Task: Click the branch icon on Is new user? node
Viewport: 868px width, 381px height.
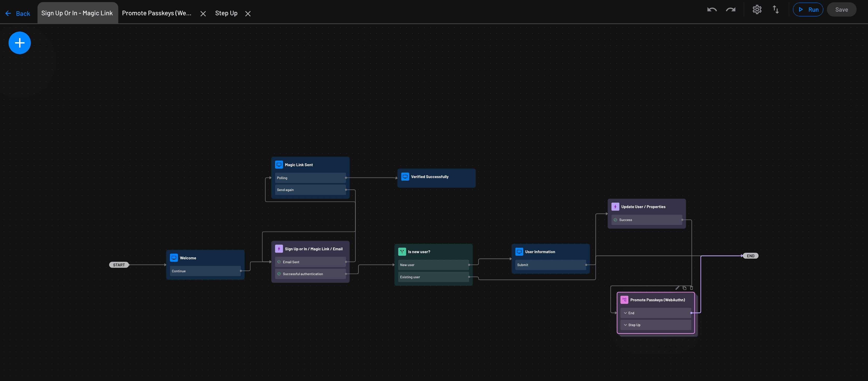Action: click(x=402, y=251)
